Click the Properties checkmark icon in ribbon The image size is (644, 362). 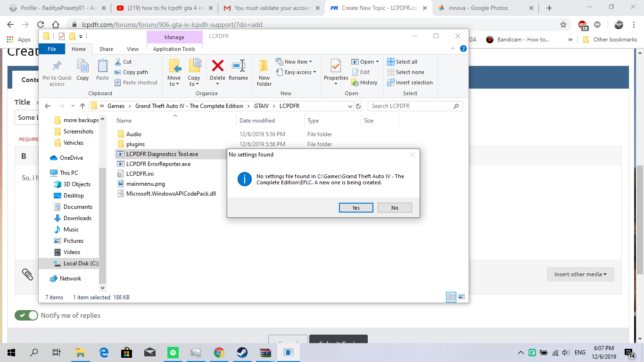[x=336, y=66]
